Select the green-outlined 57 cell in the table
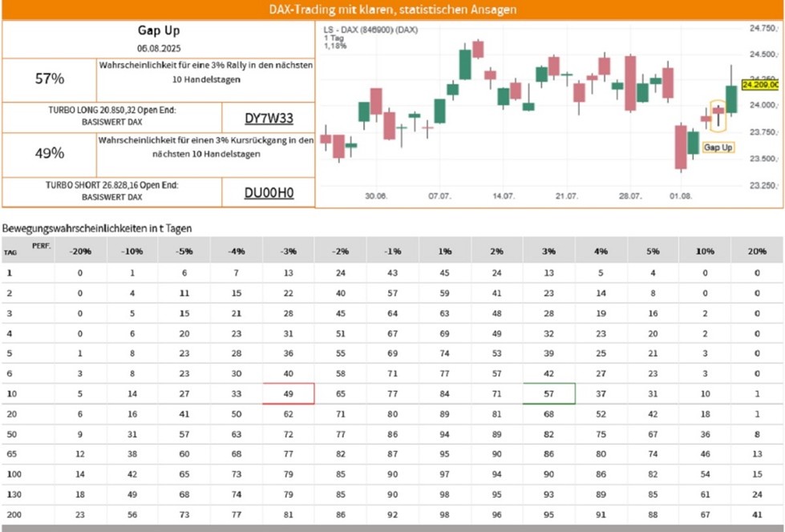Screen dimensions: 785x532 [548, 394]
